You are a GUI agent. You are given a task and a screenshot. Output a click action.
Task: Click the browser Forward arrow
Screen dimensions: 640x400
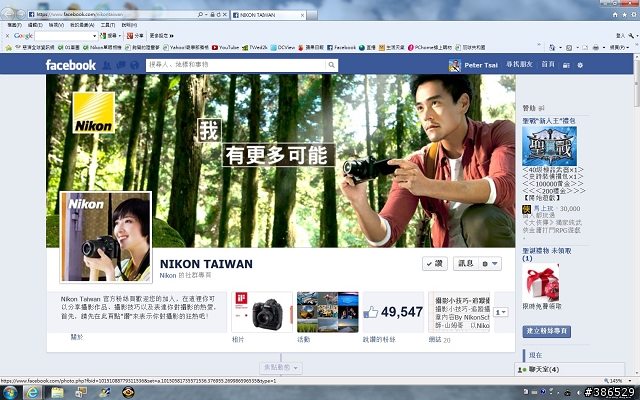click(x=20, y=14)
